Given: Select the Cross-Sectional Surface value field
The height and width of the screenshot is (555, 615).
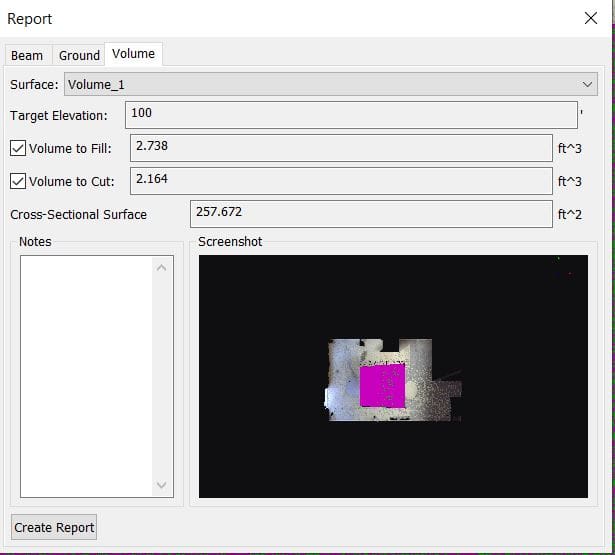Looking at the screenshot, I should tap(371, 214).
